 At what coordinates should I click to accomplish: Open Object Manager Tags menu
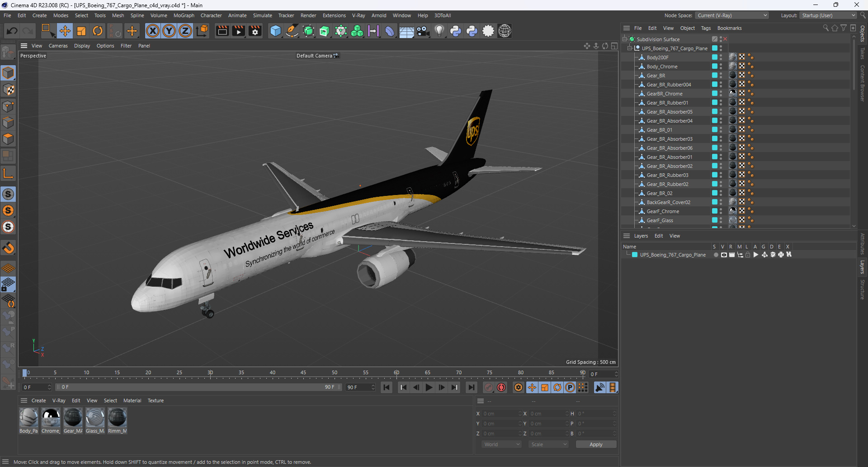pyautogui.click(x=706, y=28)
